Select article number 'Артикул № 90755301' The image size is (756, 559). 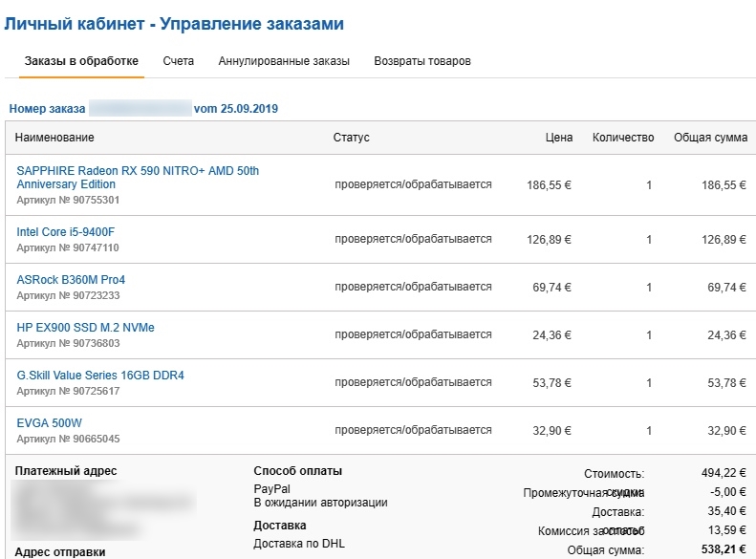tap(68, 200)
